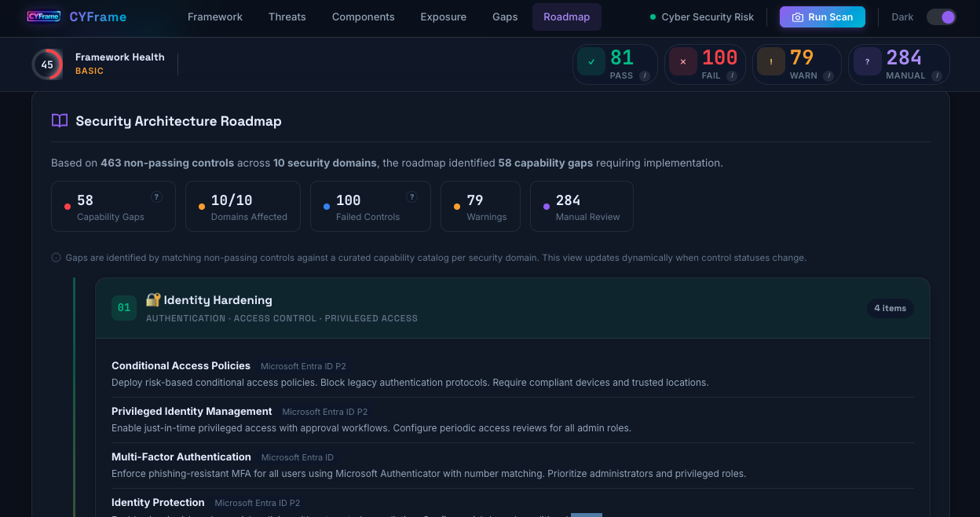The width and height of the screenshot is (980, 517).
Task: Click the Framework Health score ring
Action: pyautogui.click(x=47, y=64)
